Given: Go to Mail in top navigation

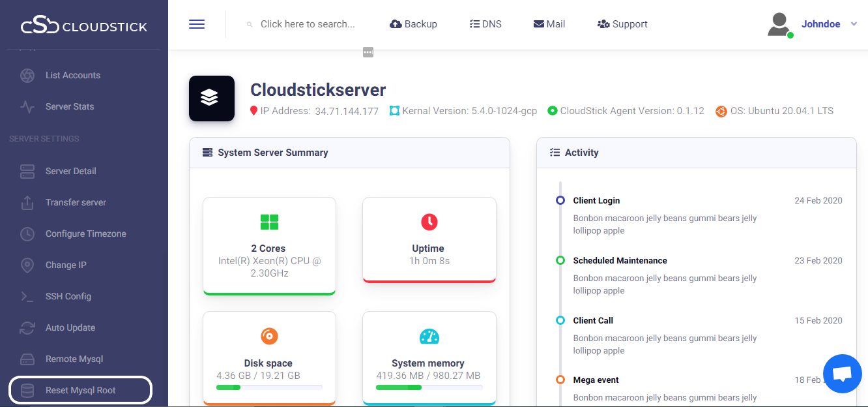Looking at the screenshot, I should pyautogui.click(x=549, y=24).
